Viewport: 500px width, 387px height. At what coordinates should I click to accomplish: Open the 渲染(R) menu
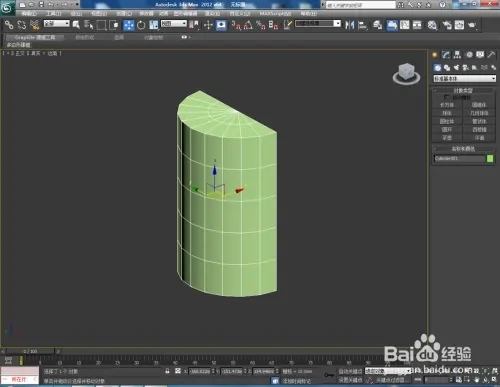(x=212, y=14)
